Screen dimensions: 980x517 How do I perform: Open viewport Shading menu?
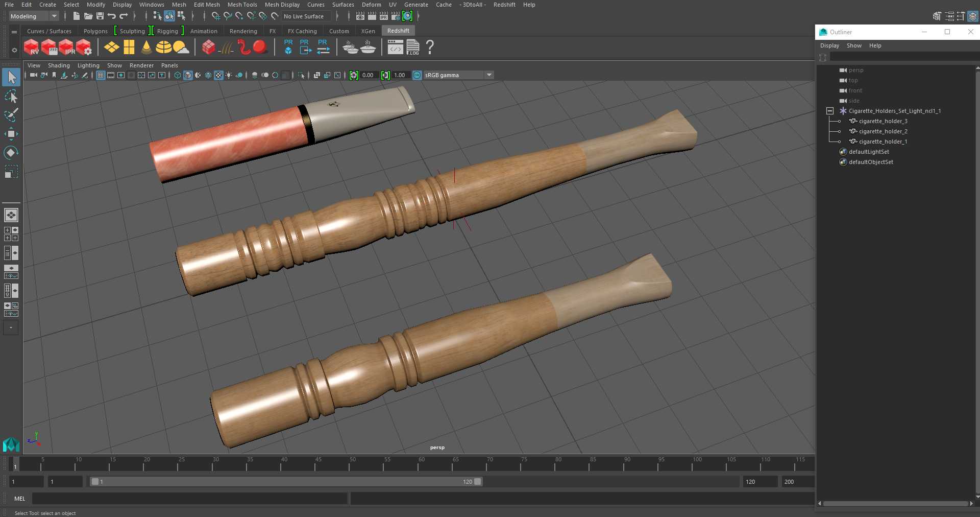click(x=59, y=65)
